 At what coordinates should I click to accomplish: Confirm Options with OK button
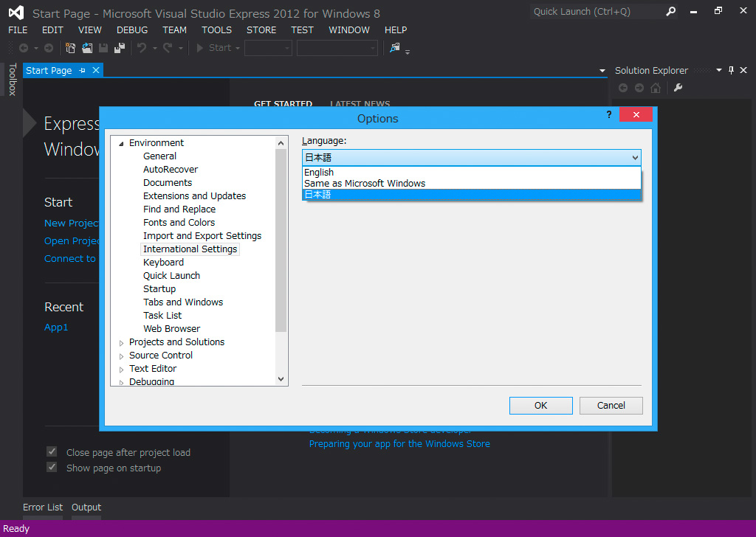tap(541, 406)
